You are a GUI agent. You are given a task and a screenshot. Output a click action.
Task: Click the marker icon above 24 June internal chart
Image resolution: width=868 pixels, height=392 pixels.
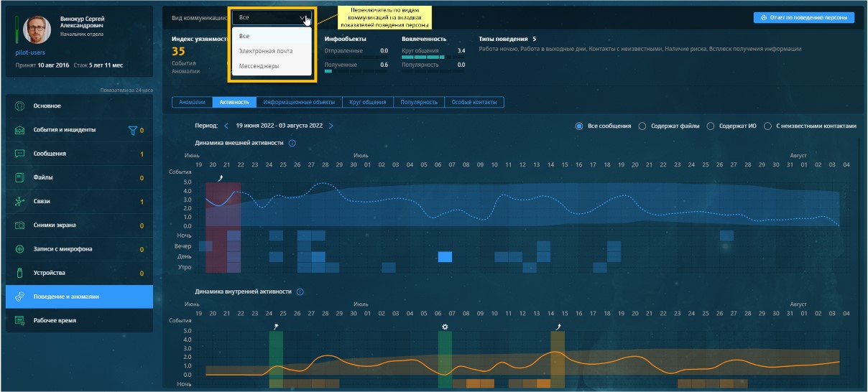point(276,326)
